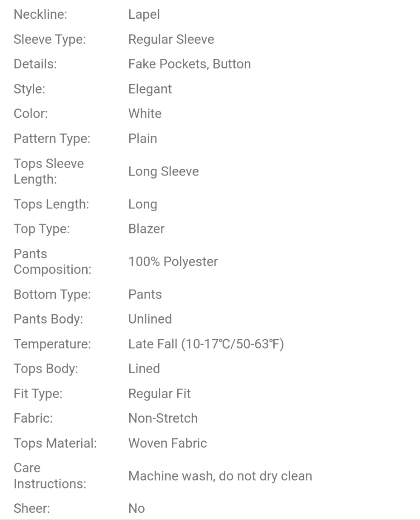The height and width of the screenshot is (520, 420).
Task: Tap the Pants Composition label
Action: (x=52, y=261)
